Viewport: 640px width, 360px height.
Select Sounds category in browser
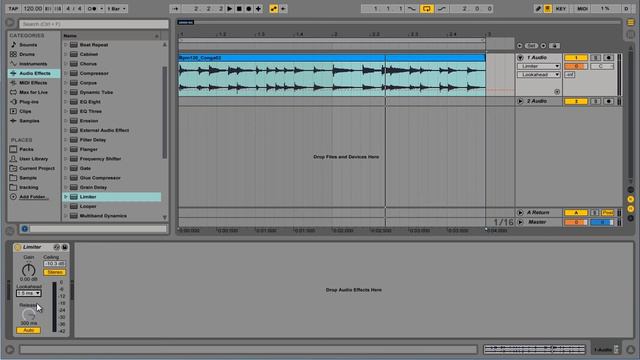[28, 44]
